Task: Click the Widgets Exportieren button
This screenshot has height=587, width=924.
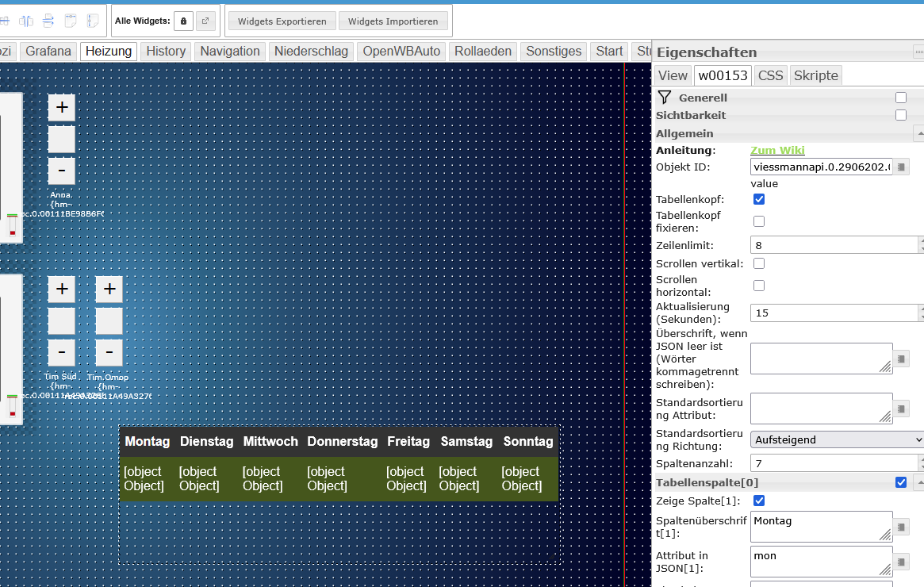Action: (x=282, y=21)
